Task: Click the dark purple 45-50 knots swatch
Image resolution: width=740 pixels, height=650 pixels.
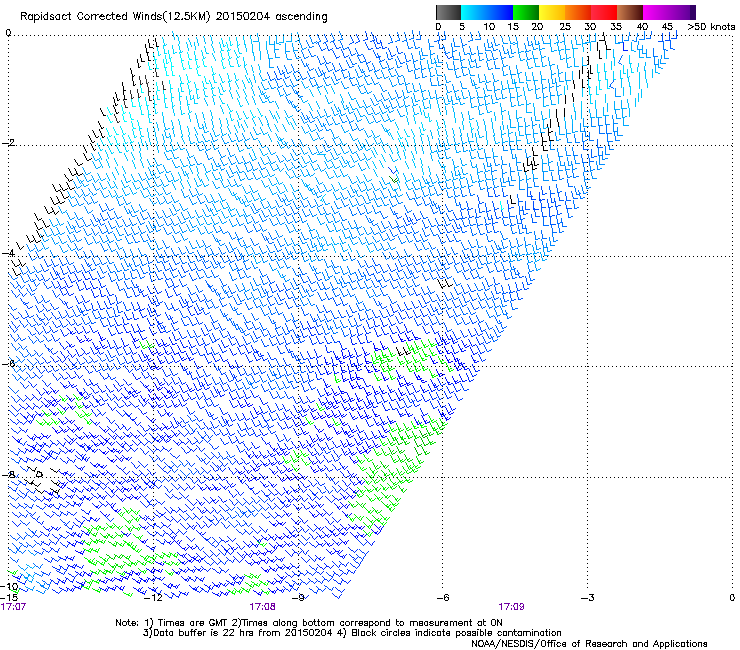Action: pyautogui.click(x=683, y=12)
